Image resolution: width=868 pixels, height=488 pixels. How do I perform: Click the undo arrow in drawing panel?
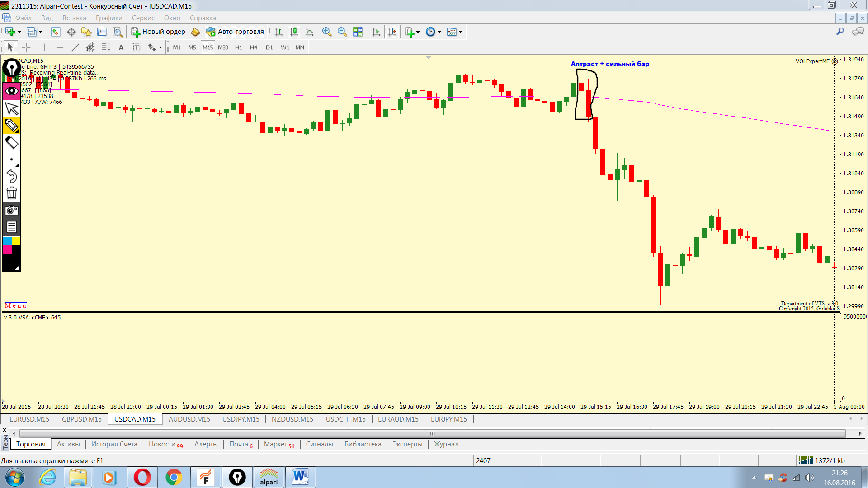(11, 176)
